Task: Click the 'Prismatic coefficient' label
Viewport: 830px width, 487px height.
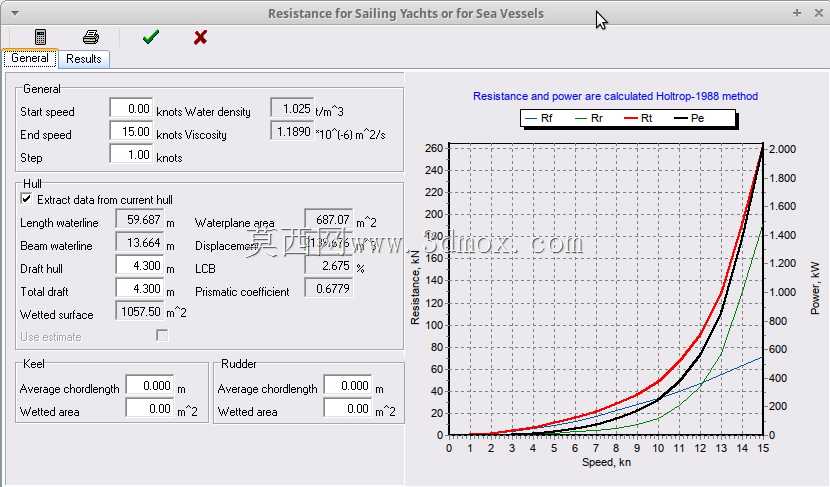Action: [242, 292]
